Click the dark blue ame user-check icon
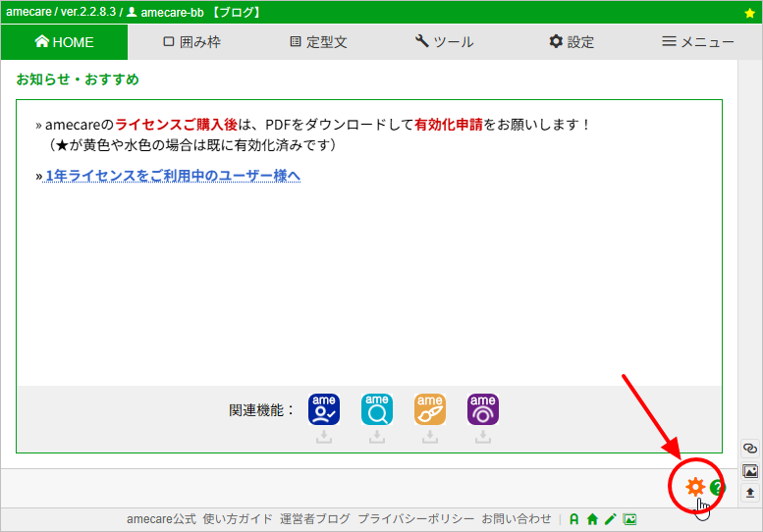This screenshot has height=532, width=763. 324,408
